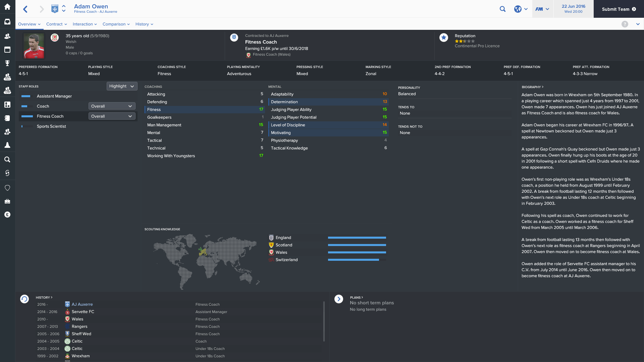This screenshot has width=644, height=362.
Task: Click the Home icon in sidebar
Action: tap(7, 7)
